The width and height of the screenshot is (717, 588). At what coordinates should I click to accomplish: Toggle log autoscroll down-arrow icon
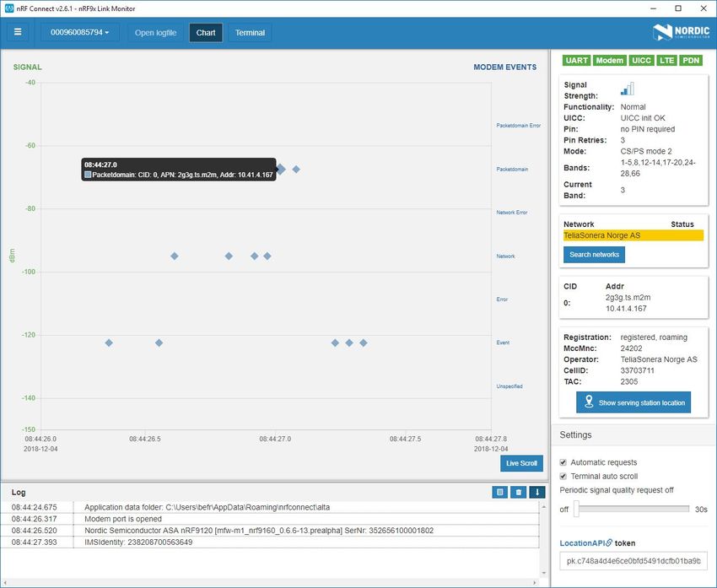point(537,492)
